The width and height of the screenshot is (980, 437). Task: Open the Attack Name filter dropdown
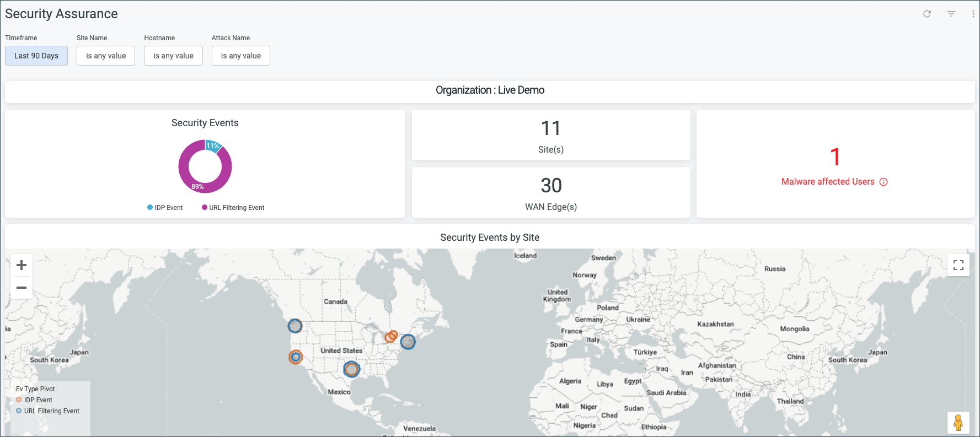point(241,56)
